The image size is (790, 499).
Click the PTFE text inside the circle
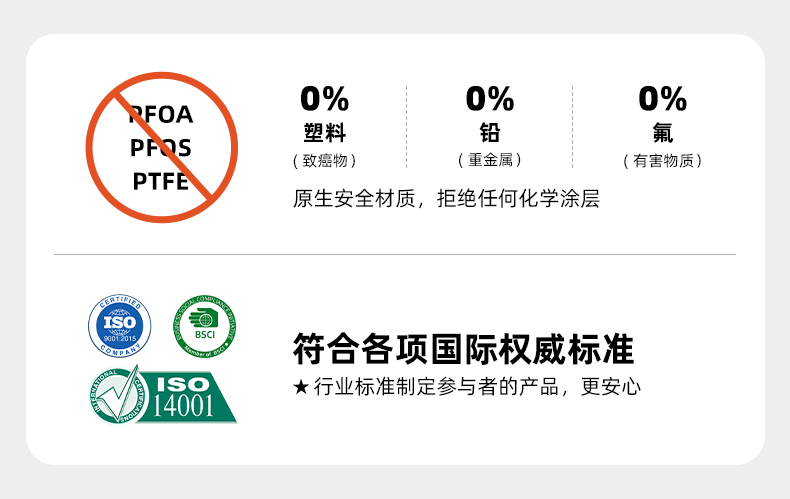(x=160, y=181)
